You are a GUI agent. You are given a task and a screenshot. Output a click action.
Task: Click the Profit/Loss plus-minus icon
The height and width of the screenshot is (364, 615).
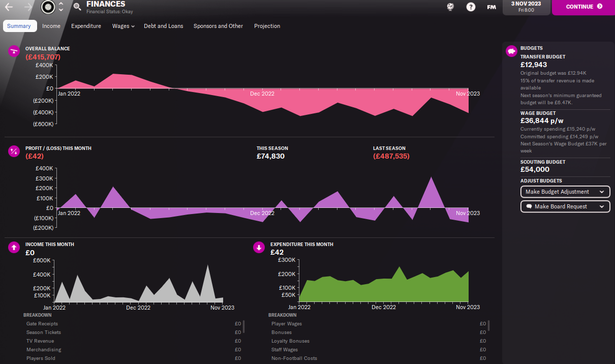point(14,151)
